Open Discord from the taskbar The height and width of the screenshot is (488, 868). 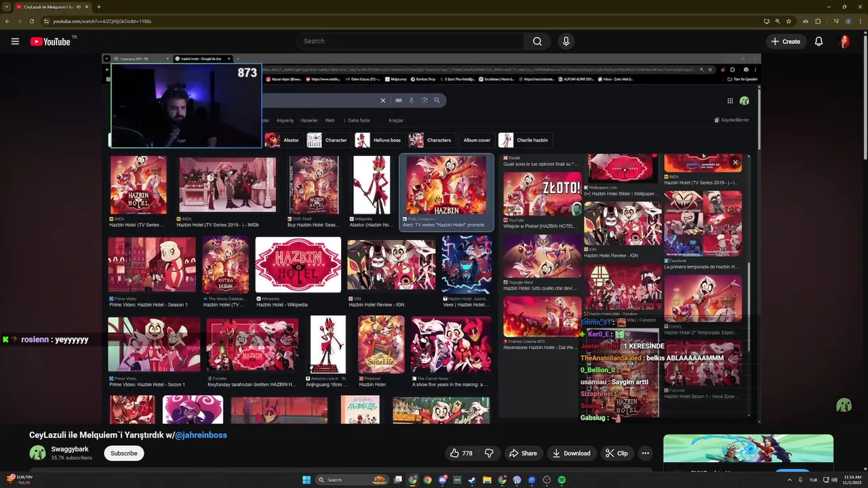tap(442, 480)
